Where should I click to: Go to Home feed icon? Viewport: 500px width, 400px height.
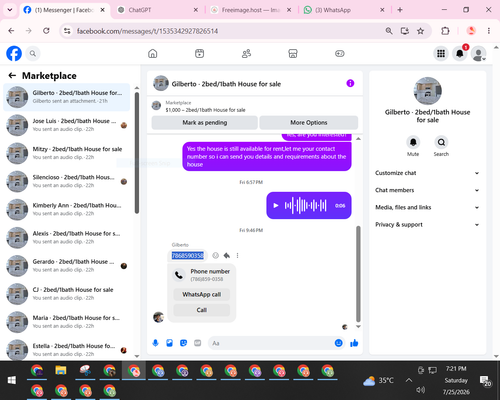(153, 53)
